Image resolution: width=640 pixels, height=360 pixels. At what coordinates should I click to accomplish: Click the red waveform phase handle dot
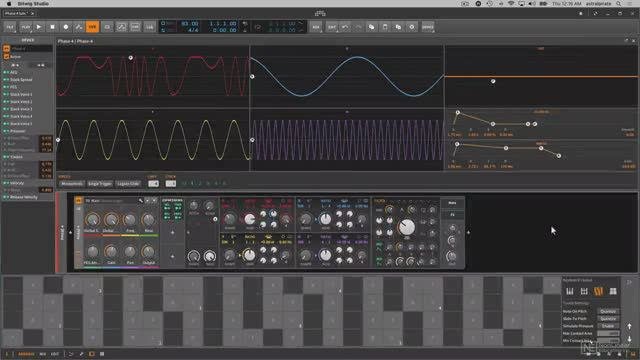click(131, 58)
